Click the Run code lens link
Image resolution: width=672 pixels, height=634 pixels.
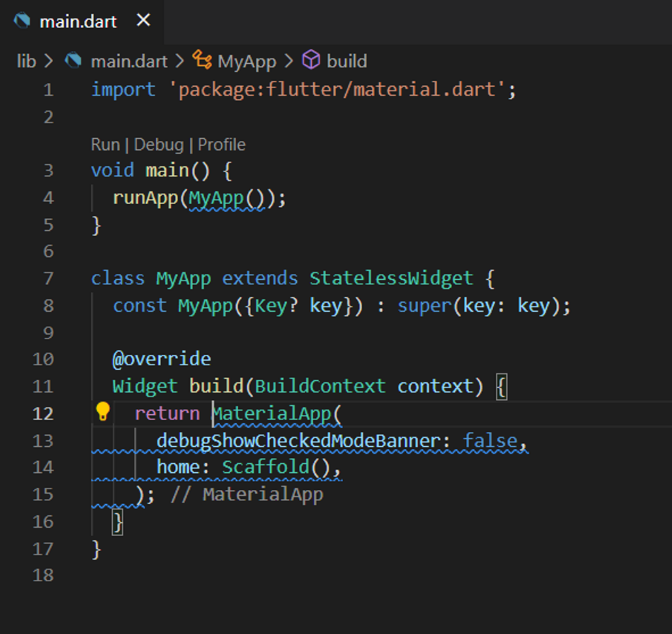click(x=106, y=145)
